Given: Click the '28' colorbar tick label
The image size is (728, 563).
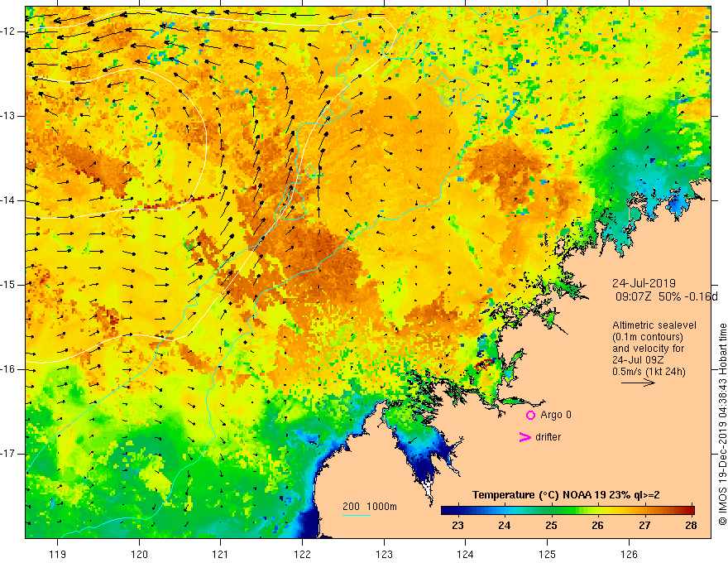Looking at the screenshot, I should point(691,526).
